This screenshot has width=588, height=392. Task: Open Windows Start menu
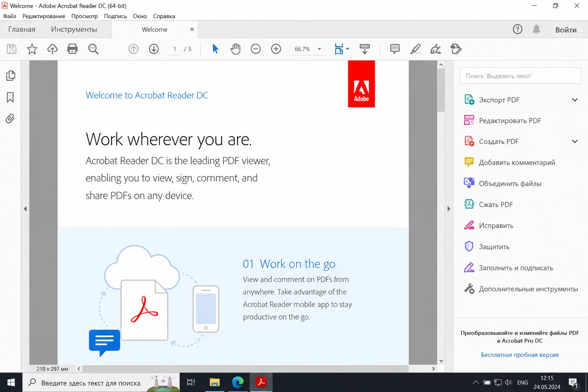(x=11, y=382)
